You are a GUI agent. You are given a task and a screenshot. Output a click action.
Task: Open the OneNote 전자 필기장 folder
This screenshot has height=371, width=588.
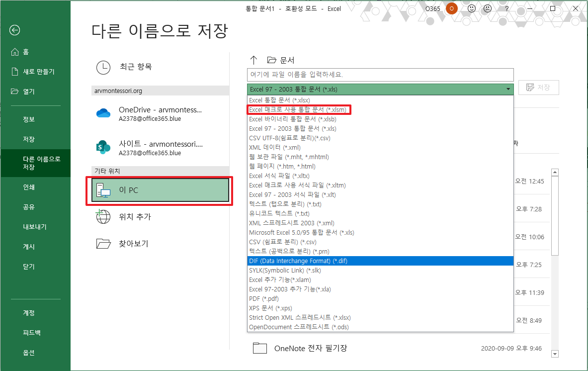tap(398, 349)
